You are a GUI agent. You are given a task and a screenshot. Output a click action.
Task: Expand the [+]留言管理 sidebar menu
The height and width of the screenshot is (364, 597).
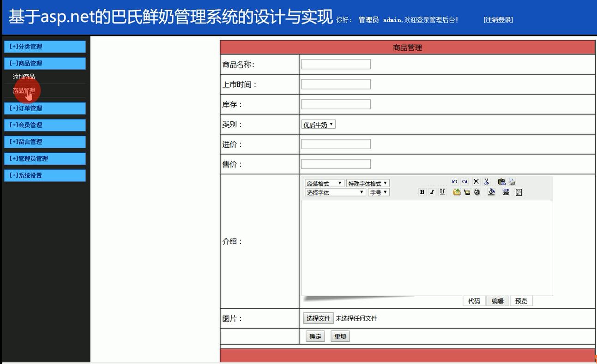click(45, 142)
